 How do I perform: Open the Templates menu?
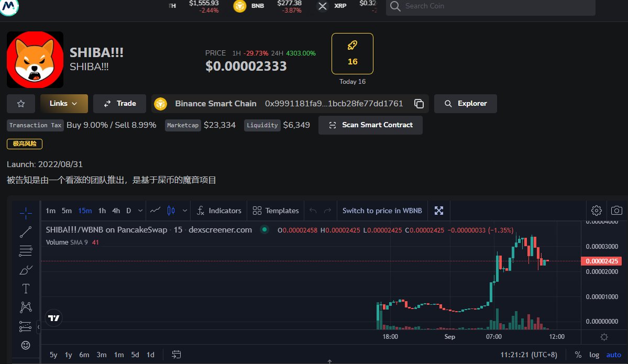coord(276,211)
